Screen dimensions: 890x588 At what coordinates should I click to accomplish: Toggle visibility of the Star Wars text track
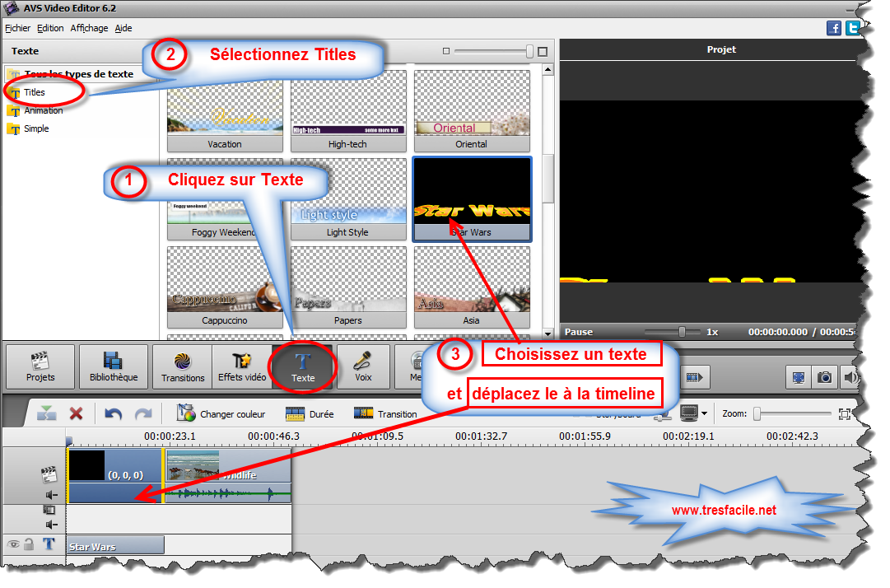pyautogui.click(x=14, y=544)
